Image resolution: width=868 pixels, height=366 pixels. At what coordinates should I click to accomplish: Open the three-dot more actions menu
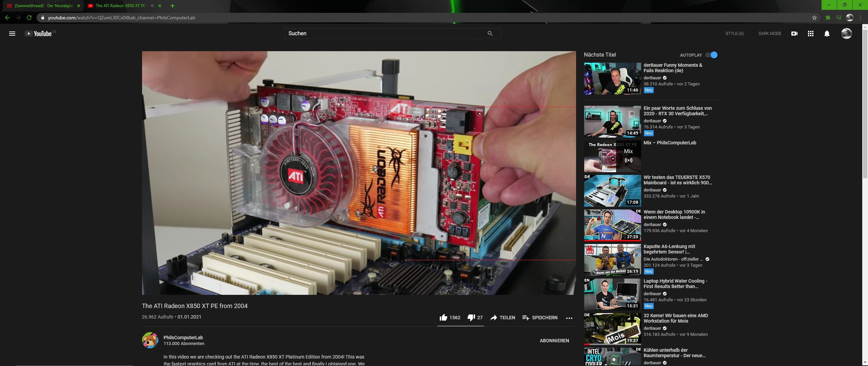coord(569,318)
